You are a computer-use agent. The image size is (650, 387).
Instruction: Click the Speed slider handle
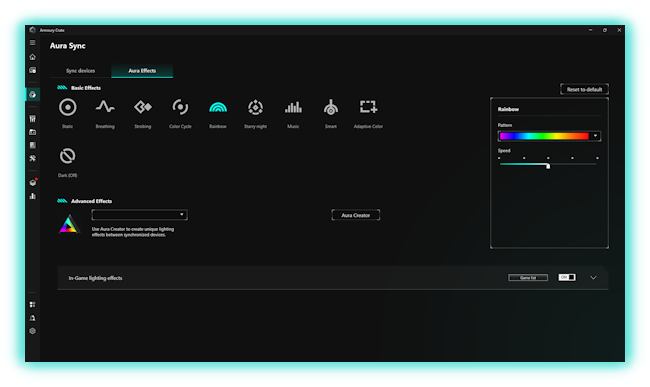click(x=548, y=166)
